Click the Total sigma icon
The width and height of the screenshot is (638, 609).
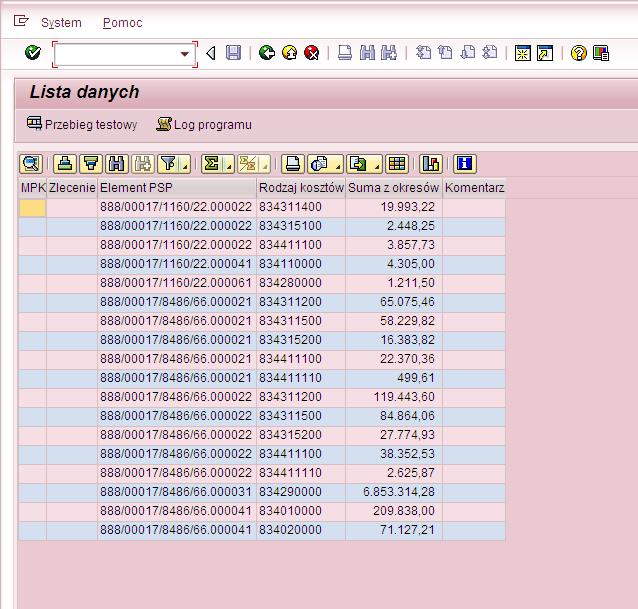pyautogui.click(x=212, y=164)
